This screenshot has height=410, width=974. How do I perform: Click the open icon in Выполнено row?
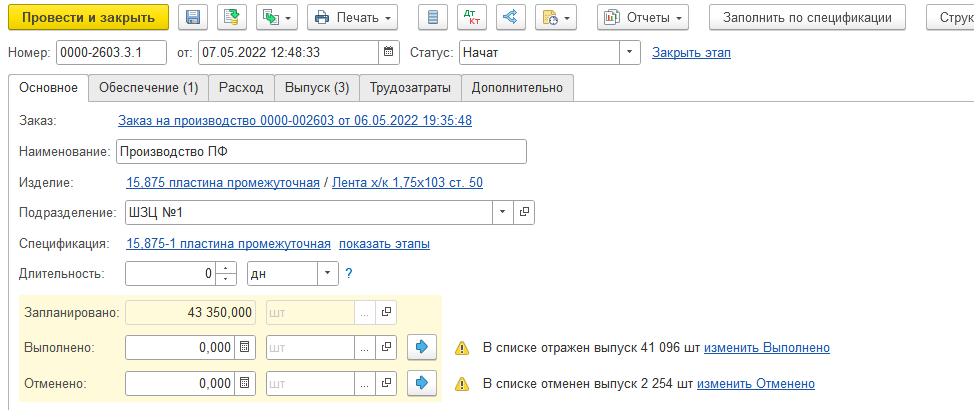pos(386,348)
